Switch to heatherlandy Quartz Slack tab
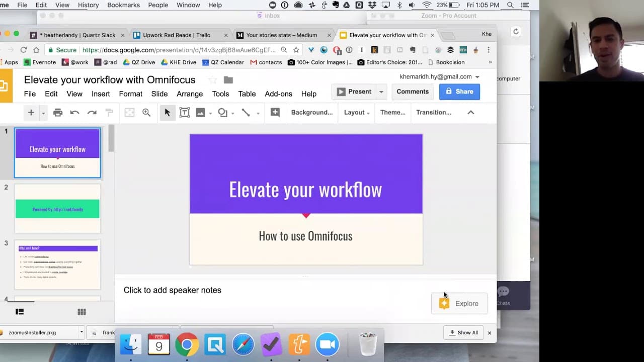This screenshot has width=644, height=362. tap(77, 35)
